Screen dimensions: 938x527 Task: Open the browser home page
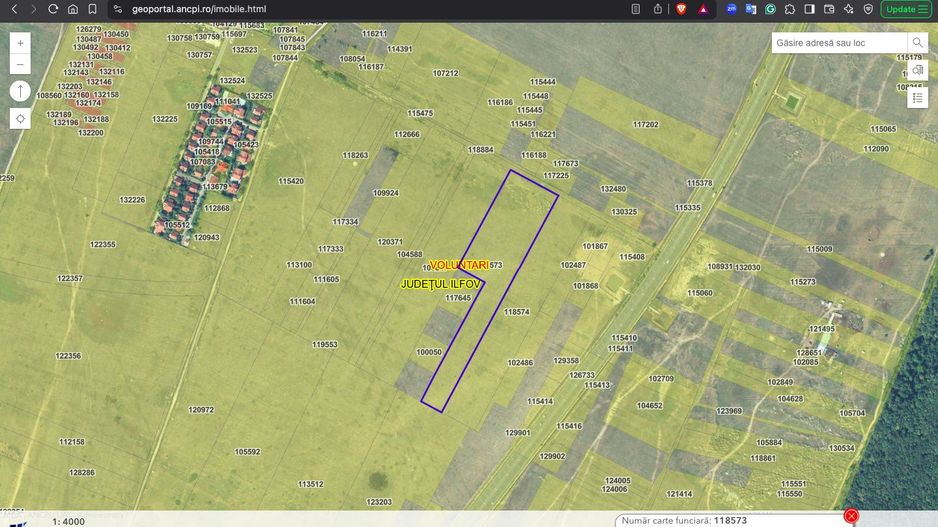click(72, 9)
